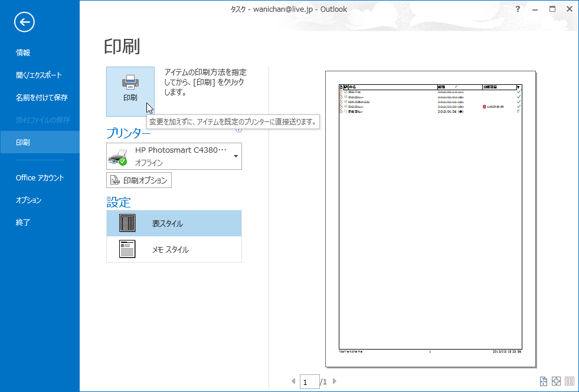Minimize the Outlook window
Screen dimensions: 579x392
click(535, 9)
